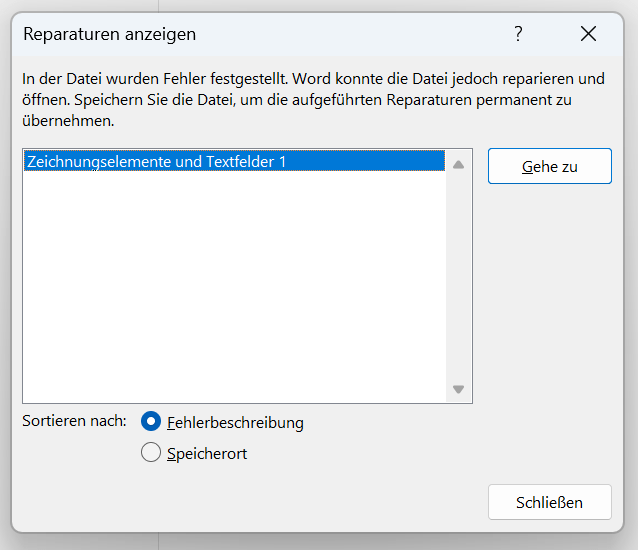Select 'Zeichnungselemente und Textfelder 1' list entry

pyautogui.click(x=156, y=161)
